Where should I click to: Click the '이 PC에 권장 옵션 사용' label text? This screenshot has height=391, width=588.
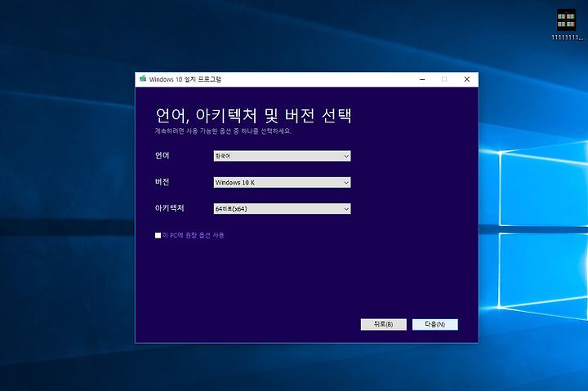click(x=193, y=235)
